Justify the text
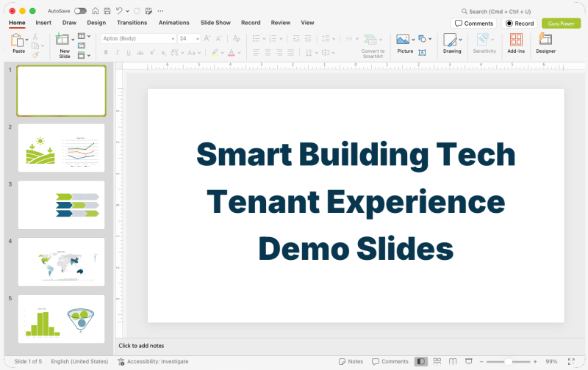 pyautogui.click(x=290, y=52)
